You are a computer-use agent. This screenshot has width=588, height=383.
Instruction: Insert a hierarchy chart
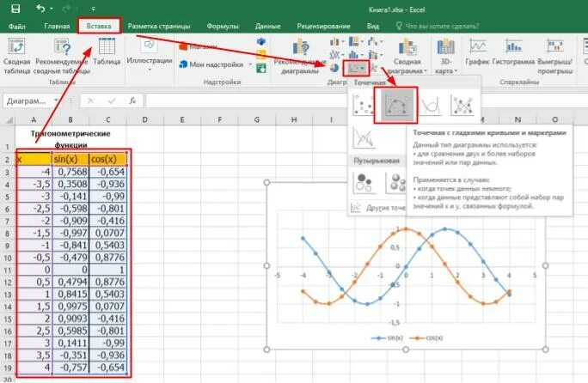(x=356, y=41)
